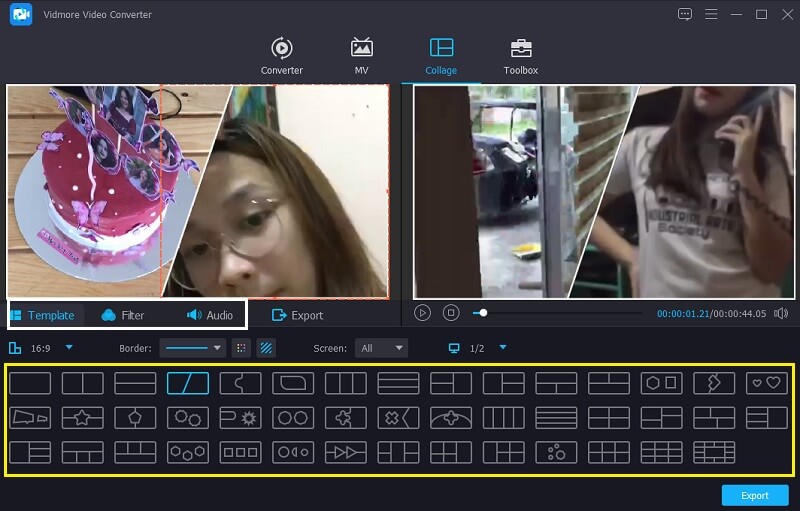Pick the double arrow collage template
The height and width of the screenshot is (511, 800).
coord(345,452)
